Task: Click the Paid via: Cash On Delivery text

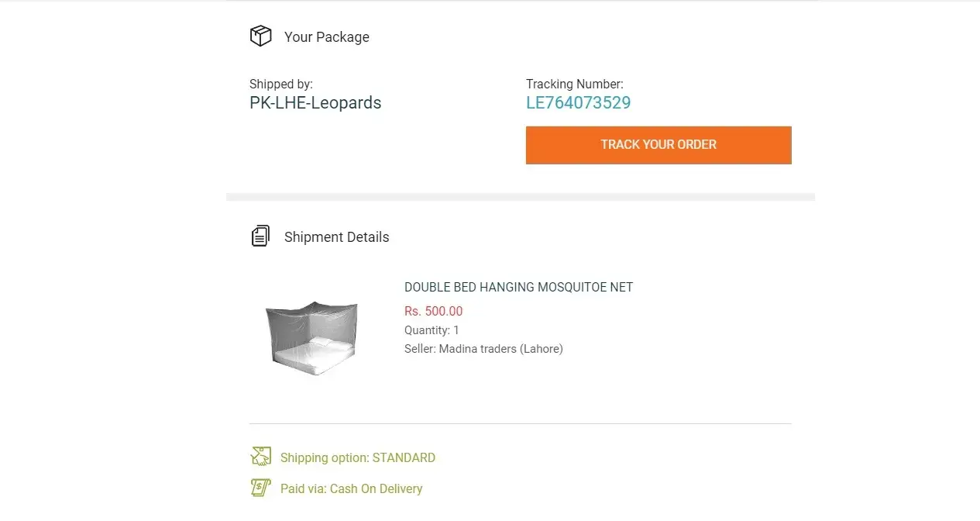Action: [351, 489]
